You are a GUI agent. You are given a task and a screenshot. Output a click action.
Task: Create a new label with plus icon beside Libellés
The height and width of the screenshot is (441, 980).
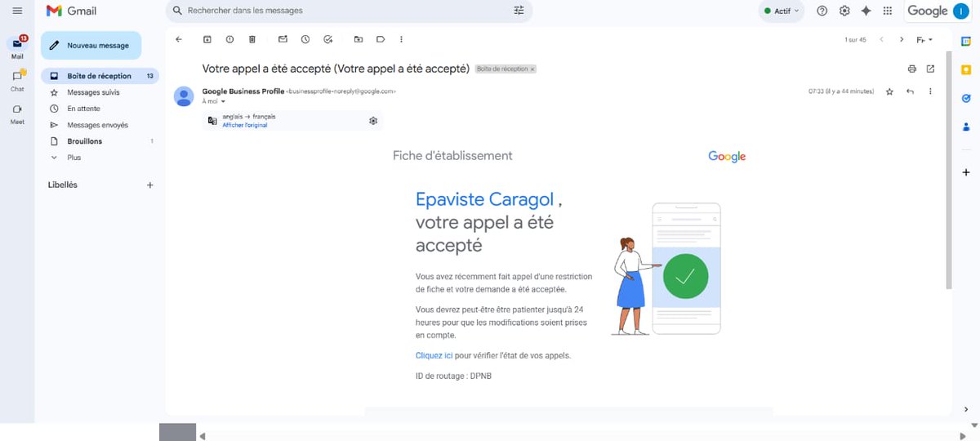pyautogui.click(x=149, y=185)
